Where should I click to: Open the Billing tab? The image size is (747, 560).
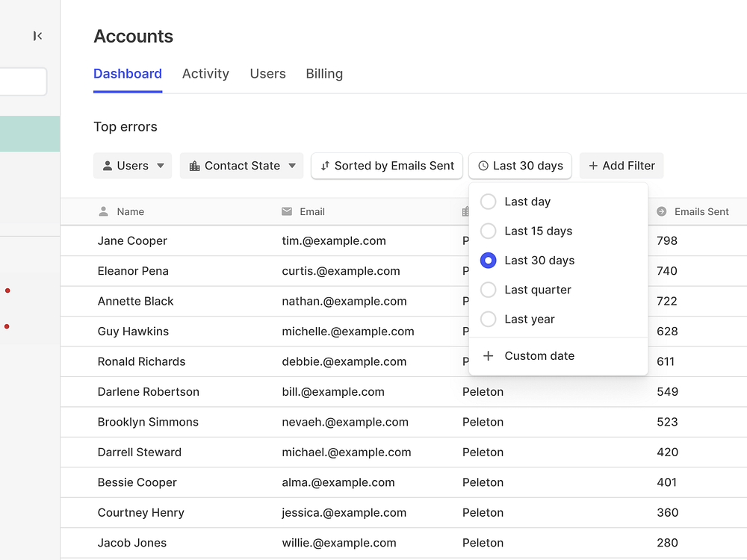tap(324, 74)
